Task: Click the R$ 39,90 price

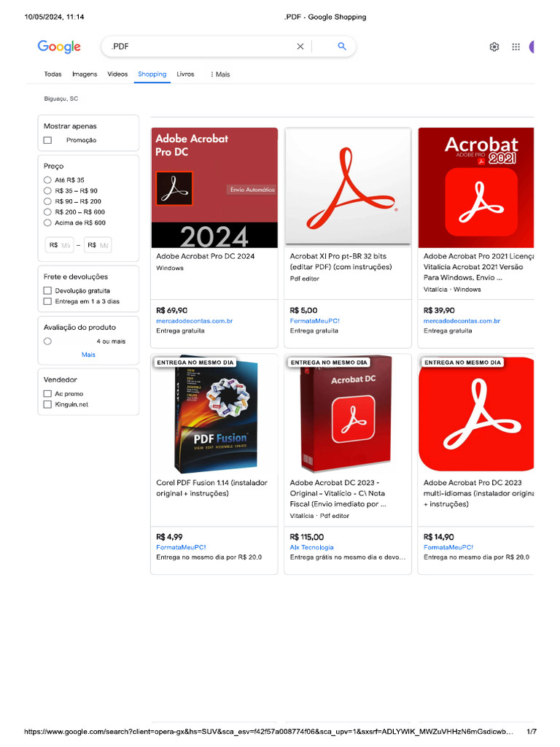Action: point(439,310)
